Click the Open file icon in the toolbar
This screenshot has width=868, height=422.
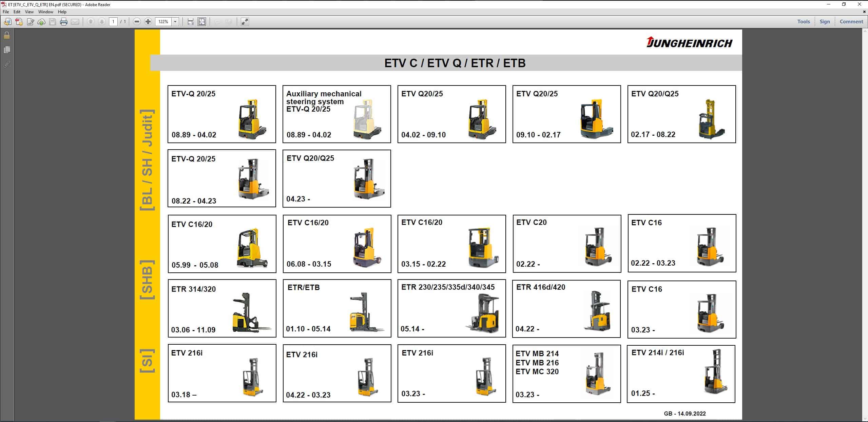coord(7,22)
